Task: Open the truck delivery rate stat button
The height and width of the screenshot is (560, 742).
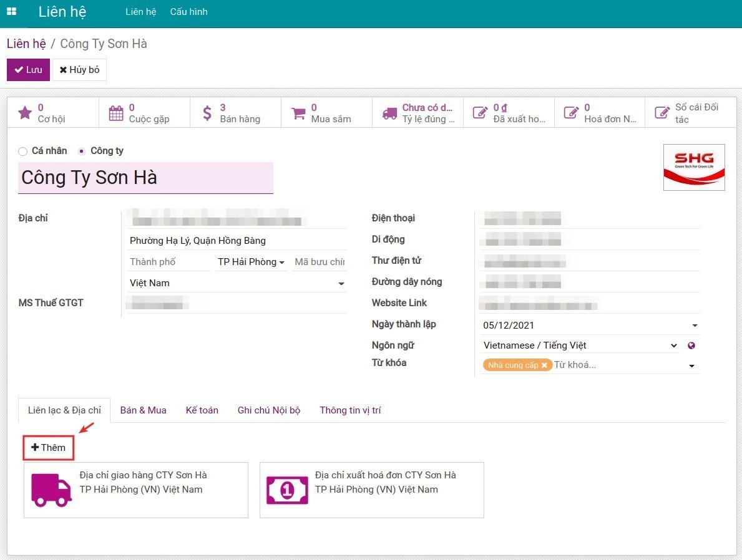Action: [x=418, y=113]
